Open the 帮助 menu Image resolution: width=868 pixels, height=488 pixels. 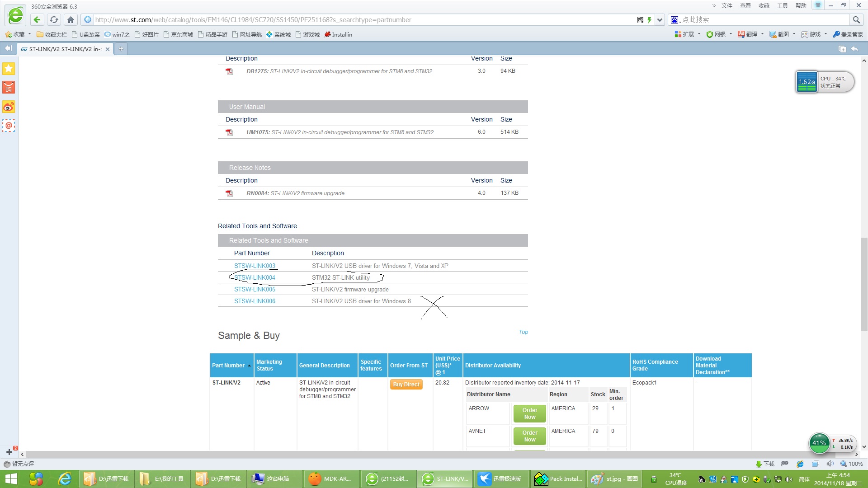point(801,5)
